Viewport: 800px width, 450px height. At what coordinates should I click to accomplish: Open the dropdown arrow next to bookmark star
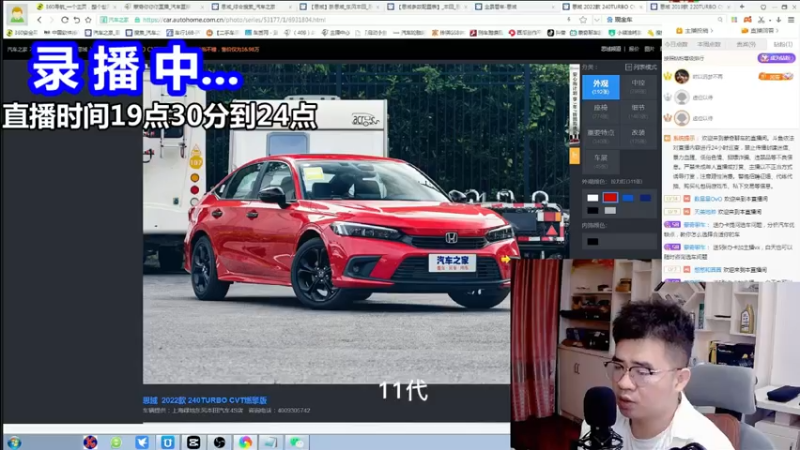(596, 20)
